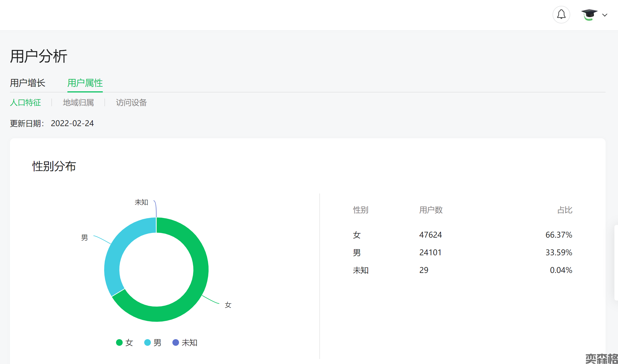Toggle the 男 legend item
Viewport: 618px width, 364px height.
(x=157, y=343)
